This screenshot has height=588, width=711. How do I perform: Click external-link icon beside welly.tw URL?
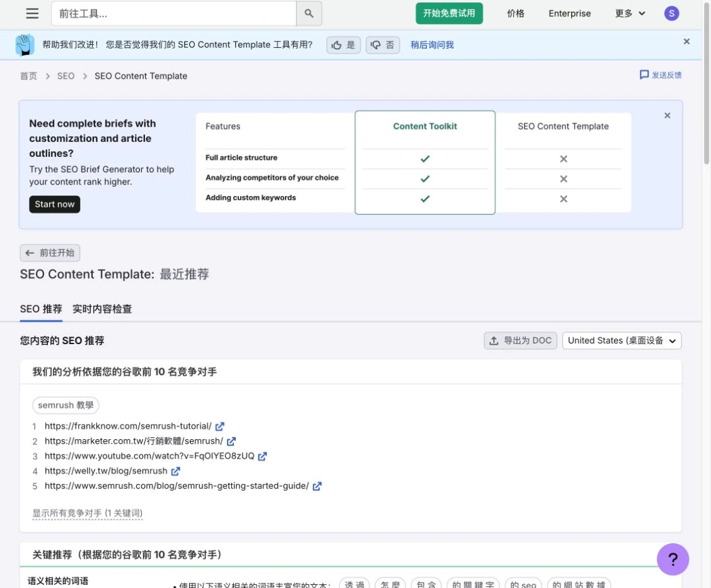pos(175,471)
